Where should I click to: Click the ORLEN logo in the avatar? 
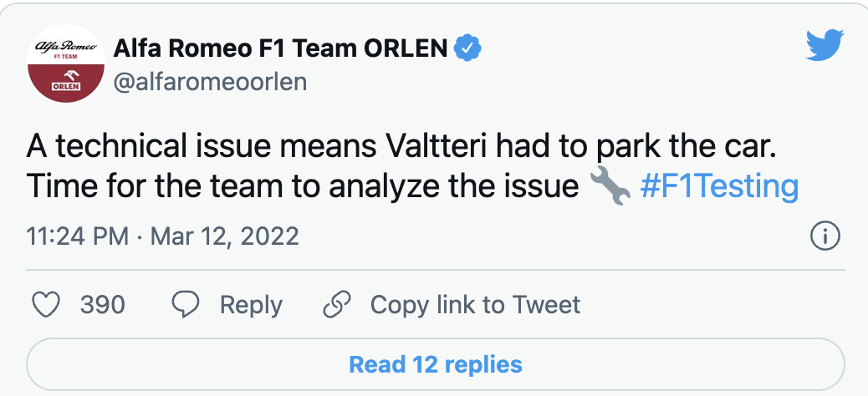click(65, 84)
